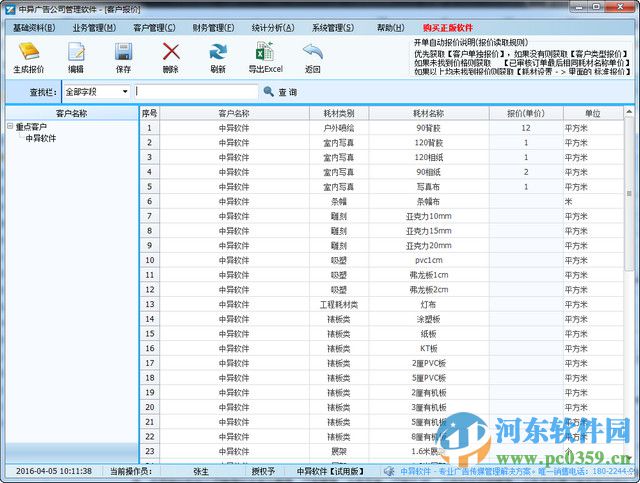
Task: Click the 保存 floppy disk icon
Action: tap(123, 52)
